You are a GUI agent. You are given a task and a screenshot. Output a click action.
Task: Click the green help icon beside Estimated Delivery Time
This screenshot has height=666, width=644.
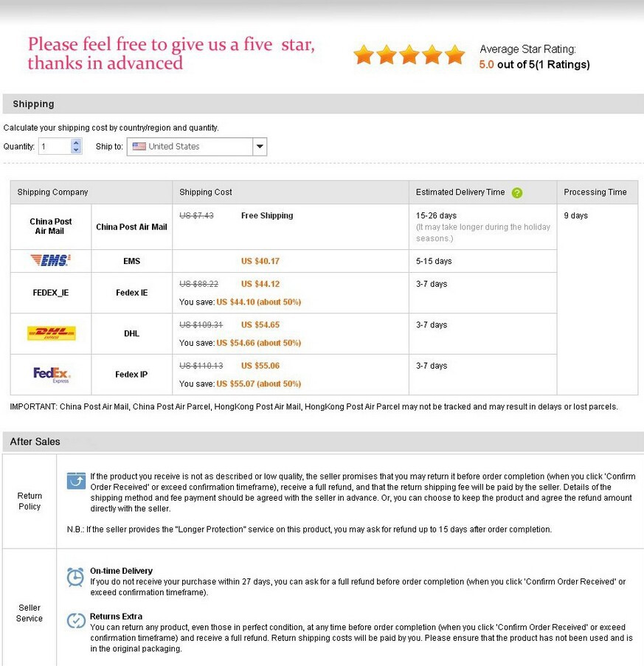click(x=517, y=192)
